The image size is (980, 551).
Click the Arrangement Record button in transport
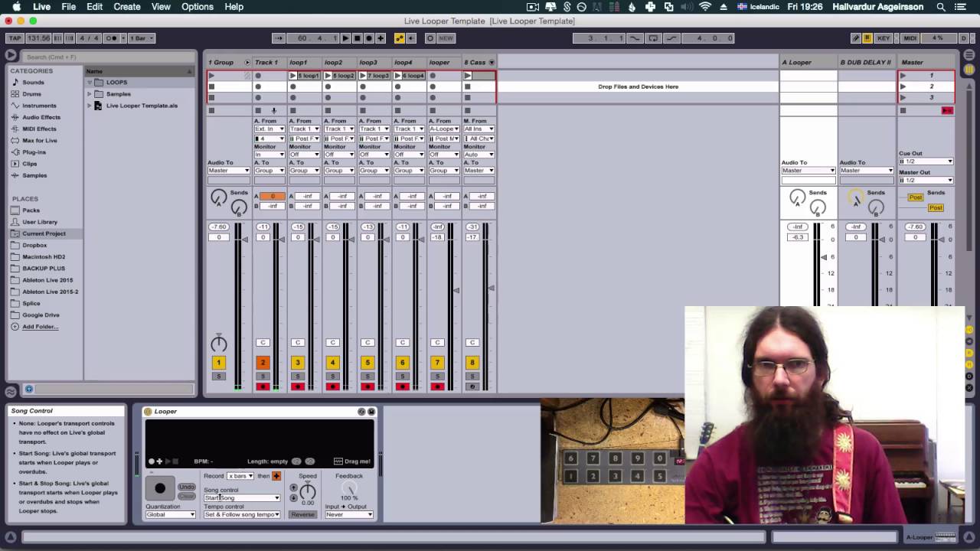pyautogui.click(x=368, y=38)
